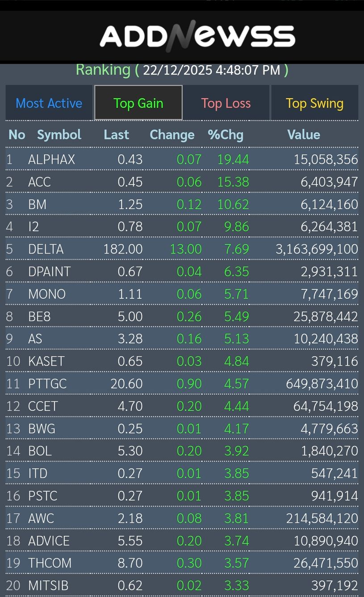Image resolution: width=364 pixels, height=597 pixels.
Task: Sort by the %Chg column header
Action: 226,134
